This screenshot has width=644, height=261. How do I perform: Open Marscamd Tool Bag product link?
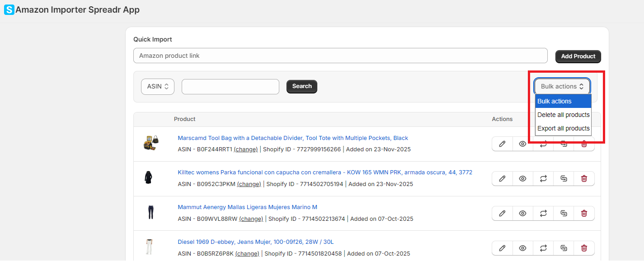pos(293,138)
